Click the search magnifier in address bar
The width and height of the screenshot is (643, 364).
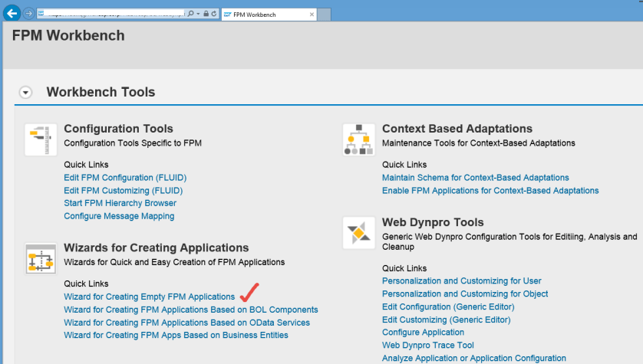pos(190,14)
